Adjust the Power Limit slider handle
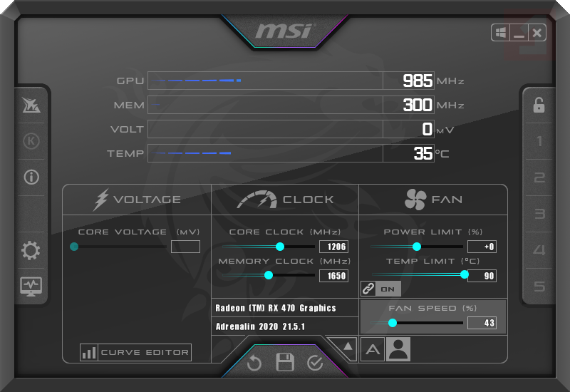The image size is (570, 392). (x=417, y=247)
